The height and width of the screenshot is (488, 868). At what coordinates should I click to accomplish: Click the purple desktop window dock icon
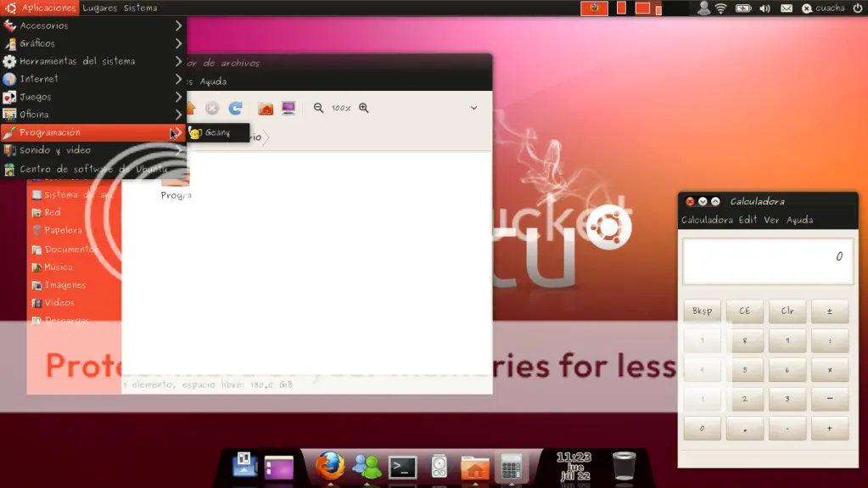(278, 468)
